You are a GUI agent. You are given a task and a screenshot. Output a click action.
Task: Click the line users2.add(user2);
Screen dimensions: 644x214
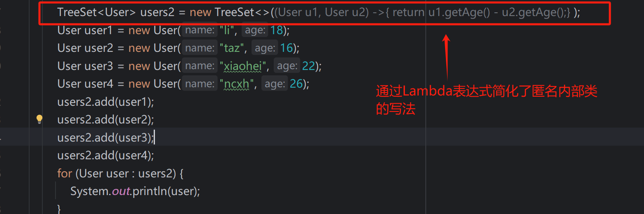point(106,120)
